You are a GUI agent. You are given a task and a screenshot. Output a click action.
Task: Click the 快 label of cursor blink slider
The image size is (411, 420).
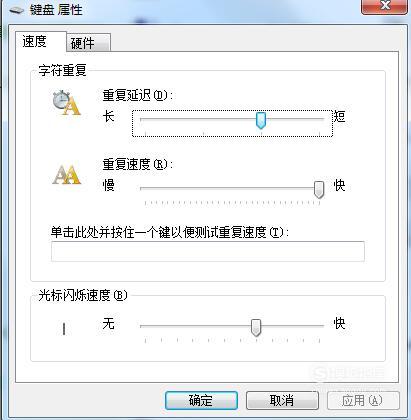[340, 323]
